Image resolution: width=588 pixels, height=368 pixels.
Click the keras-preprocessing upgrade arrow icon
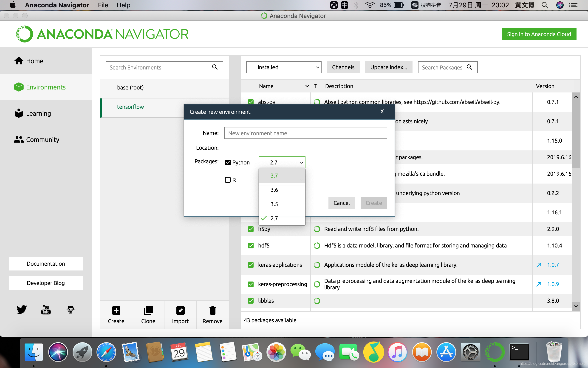(539, 284)
